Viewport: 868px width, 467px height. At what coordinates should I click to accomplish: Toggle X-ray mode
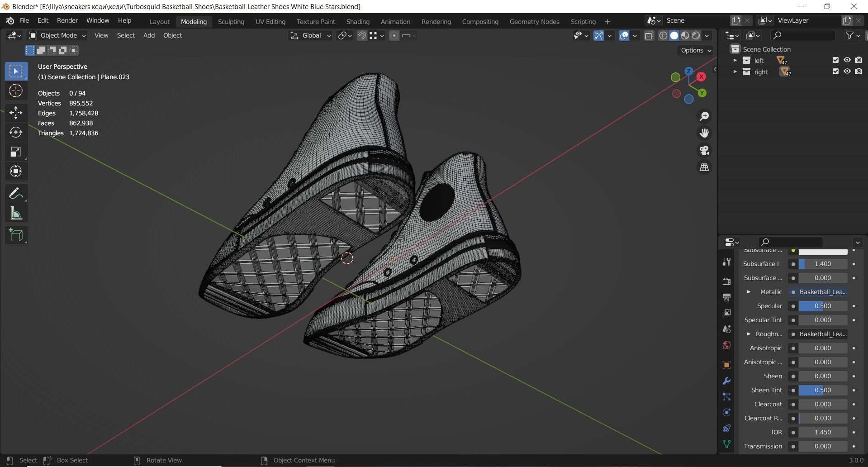649,36
